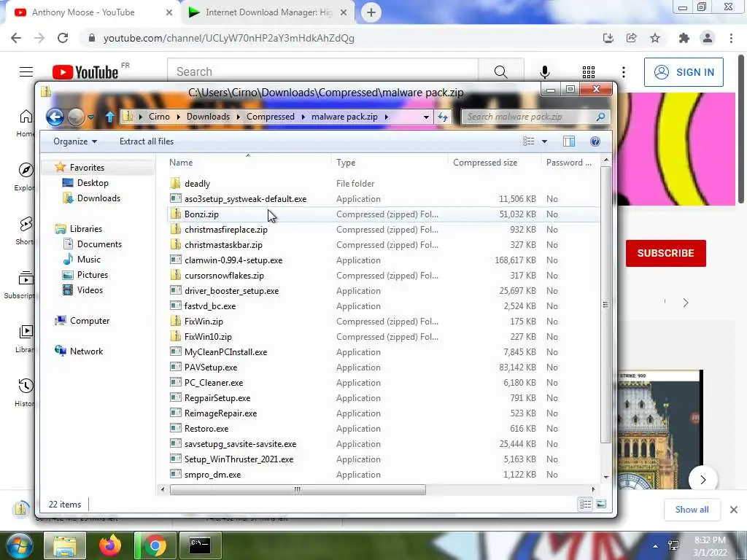Expand chevron after malware pack.zip breadcrumb
The image size is (747, 560).
tap(387, 117)
